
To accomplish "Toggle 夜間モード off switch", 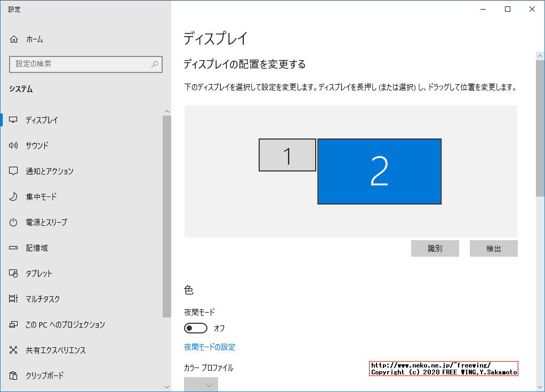I will pos(196,328).
